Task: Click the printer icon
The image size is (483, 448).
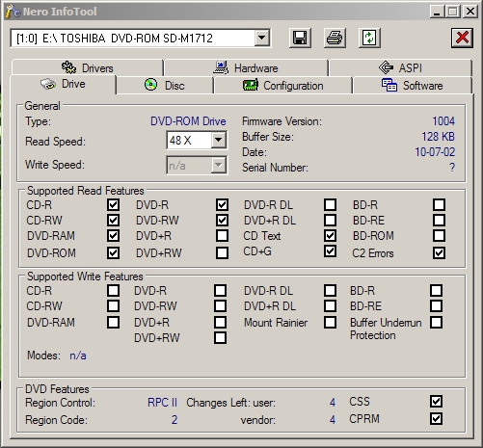Action: [335, 38]
